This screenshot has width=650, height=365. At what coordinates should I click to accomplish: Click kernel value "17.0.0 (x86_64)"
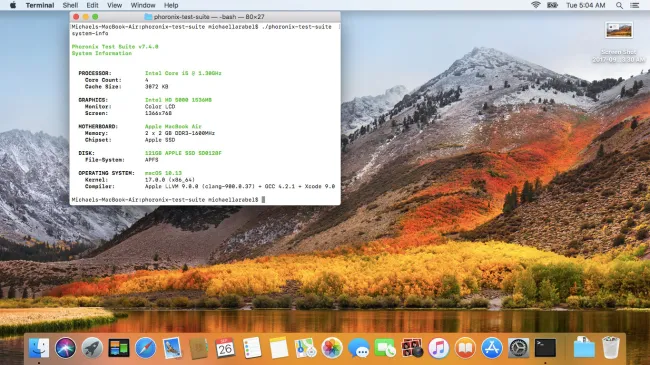point(170,180)
